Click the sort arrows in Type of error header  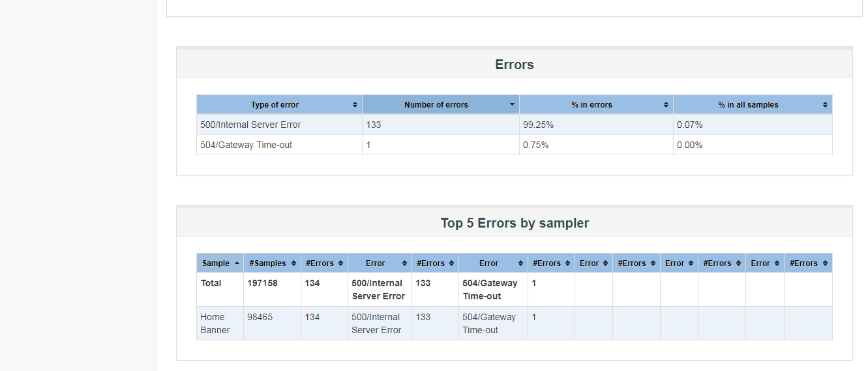point(355,105)
